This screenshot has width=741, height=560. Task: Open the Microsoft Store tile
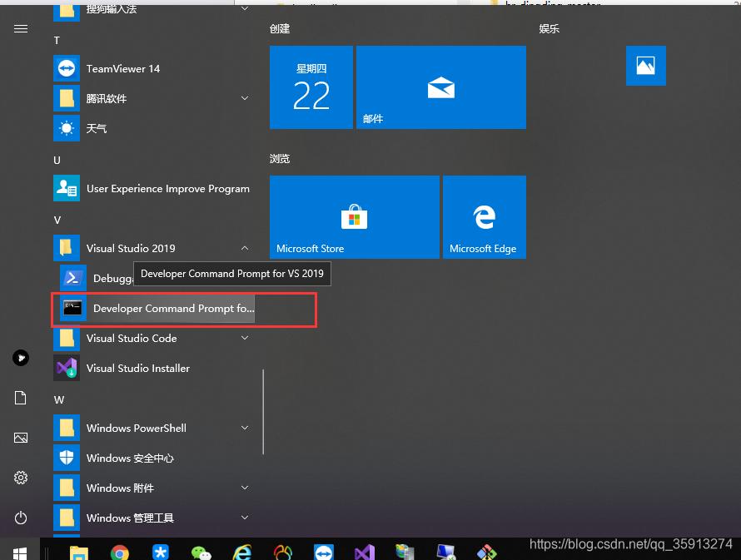point(355,217)
